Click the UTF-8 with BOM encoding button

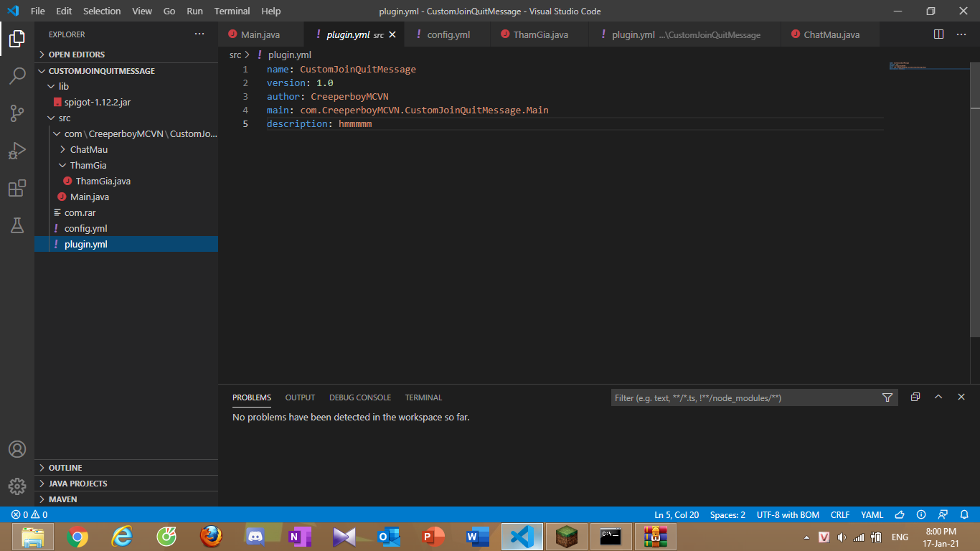(x=788, y=515)
